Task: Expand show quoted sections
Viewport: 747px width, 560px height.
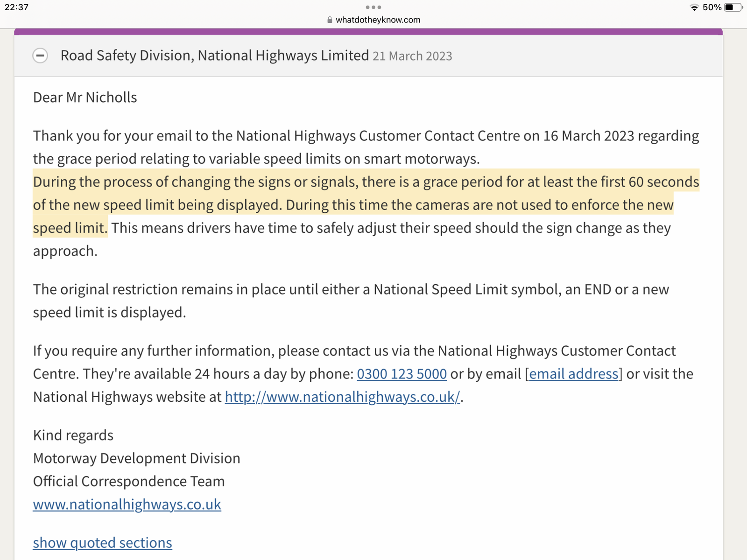Action: (x=102, y=543)
